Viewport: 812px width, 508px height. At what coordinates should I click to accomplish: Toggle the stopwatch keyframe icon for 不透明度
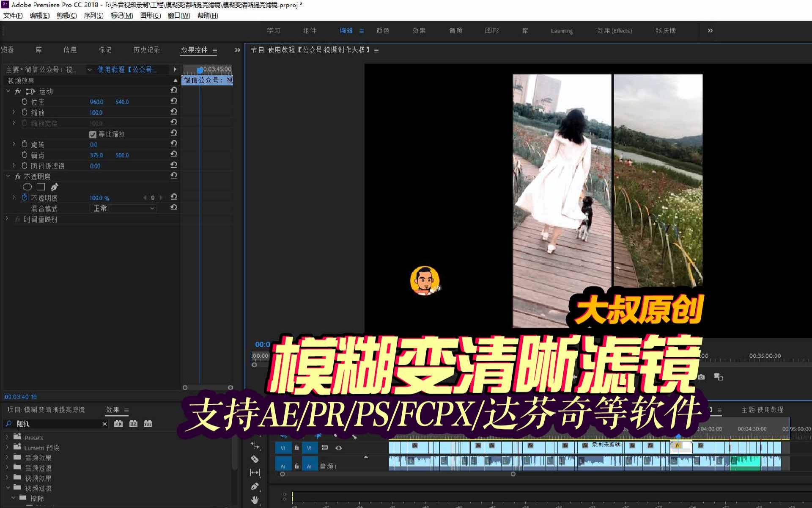24,197
